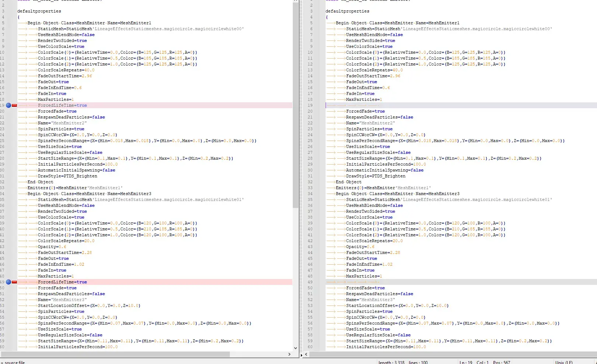Click the 'Col : 1' status bar entry
Viewport: 597px width, 364px height.
click(x=483, y=363)
